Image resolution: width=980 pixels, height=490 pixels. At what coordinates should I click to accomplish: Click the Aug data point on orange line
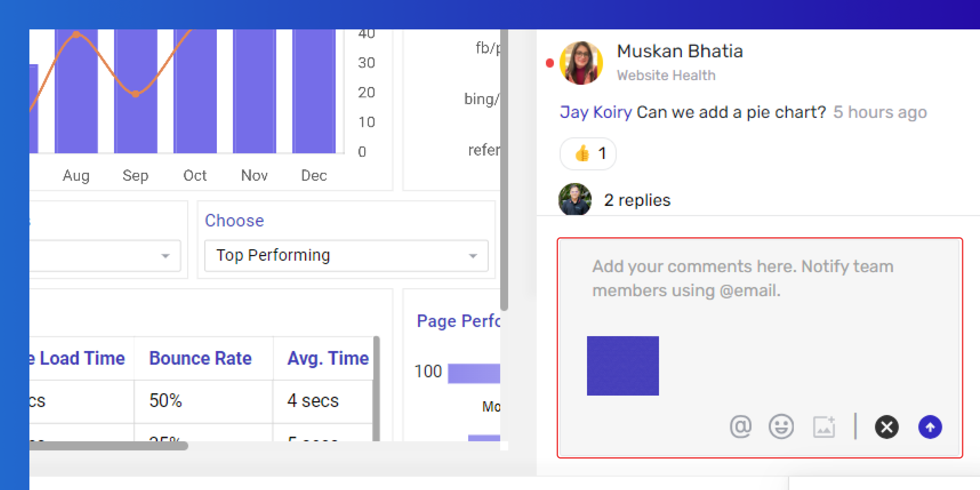(x=76, y=35)
